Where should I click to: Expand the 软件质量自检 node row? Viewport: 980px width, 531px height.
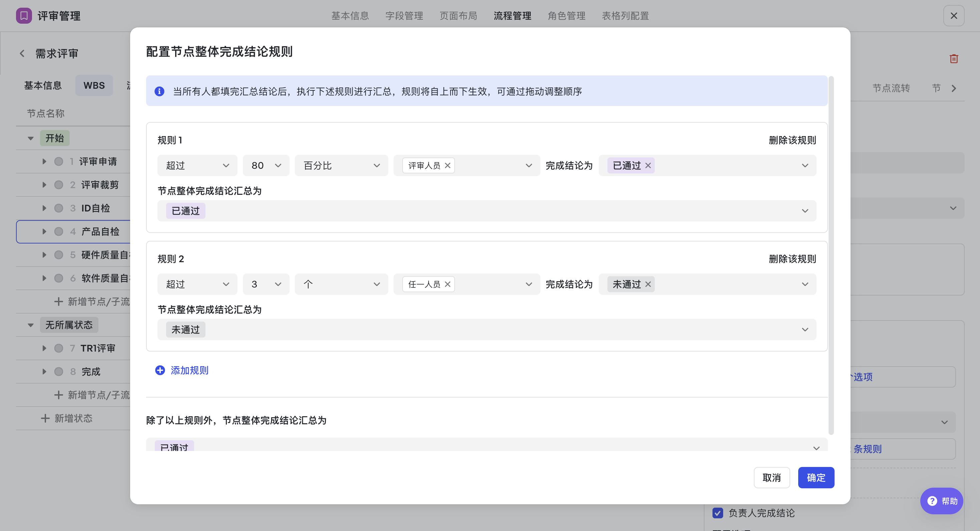[x=44, y=278]
